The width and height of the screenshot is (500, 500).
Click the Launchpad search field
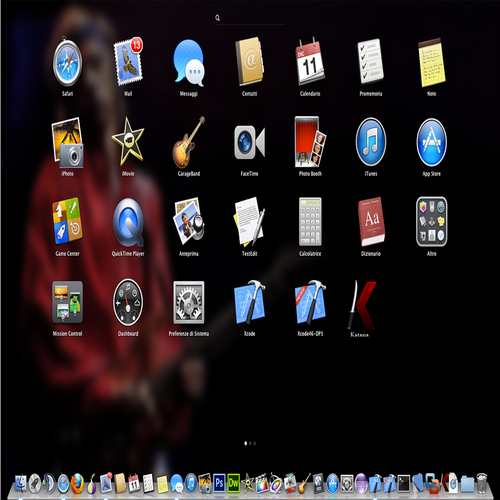click(251, 18)
